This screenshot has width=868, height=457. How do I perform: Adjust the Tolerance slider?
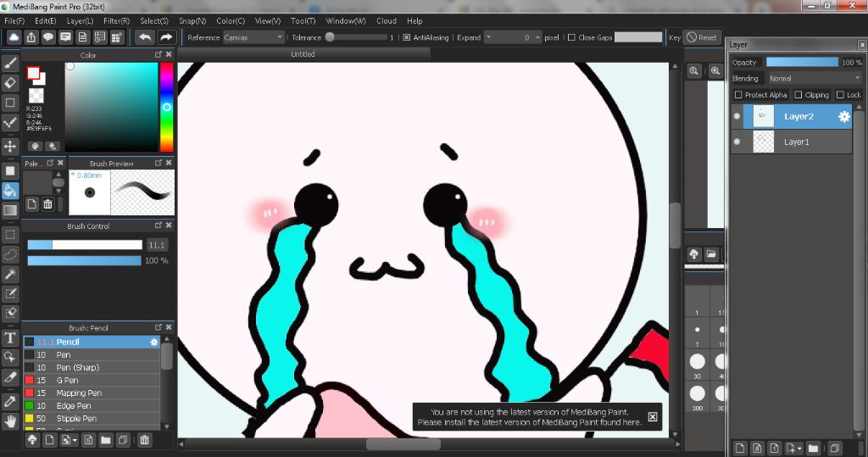(x=356, y=37)
